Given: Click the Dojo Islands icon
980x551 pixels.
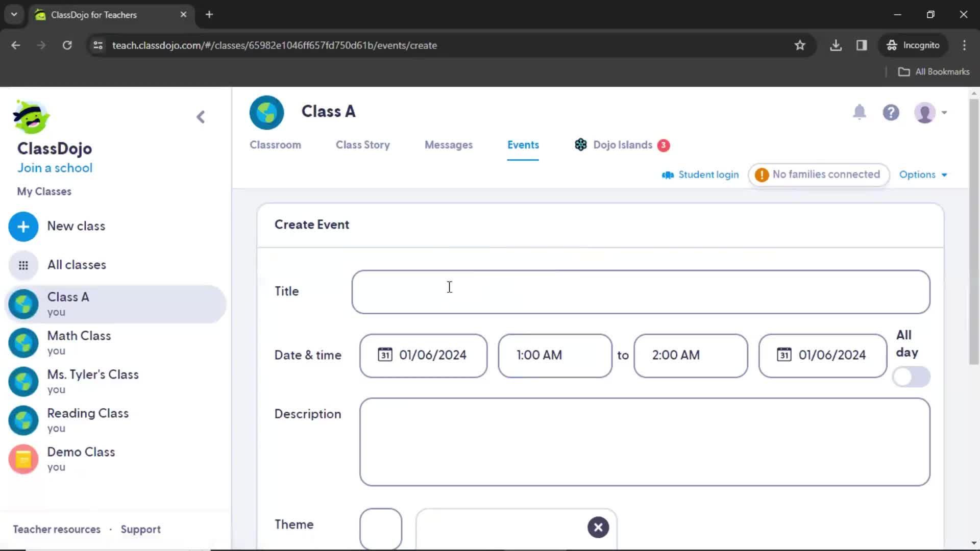Looking at the screenshot, I should point(580,144).
